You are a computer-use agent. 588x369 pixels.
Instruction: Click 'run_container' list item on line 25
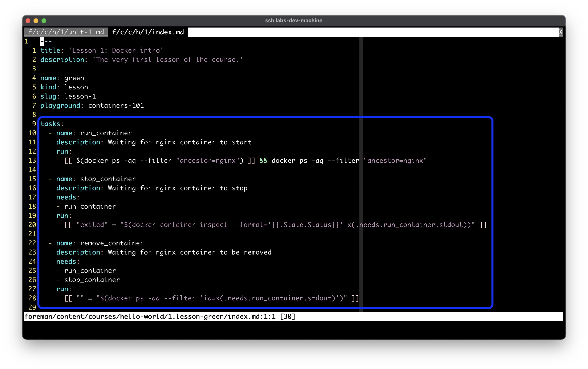[90, 271]
